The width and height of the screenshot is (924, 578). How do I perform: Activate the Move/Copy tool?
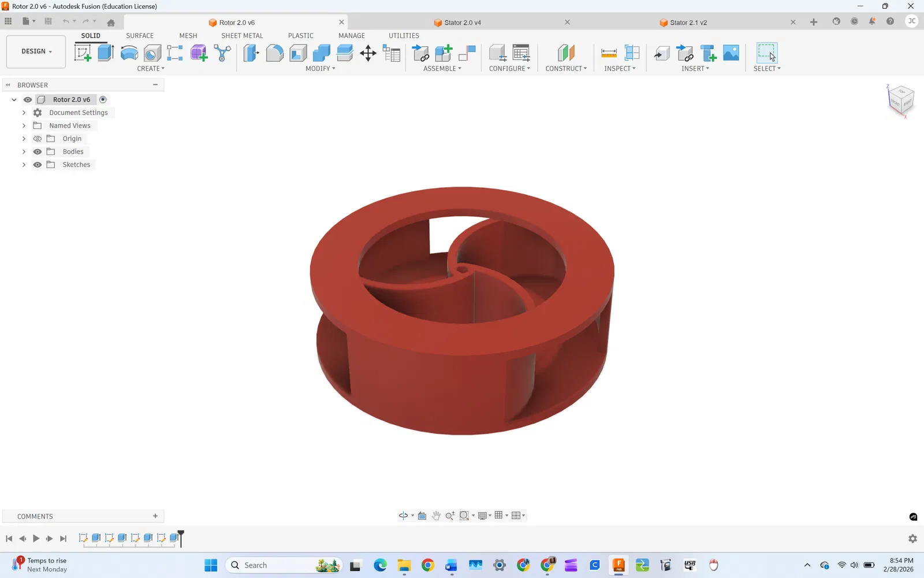368,53
